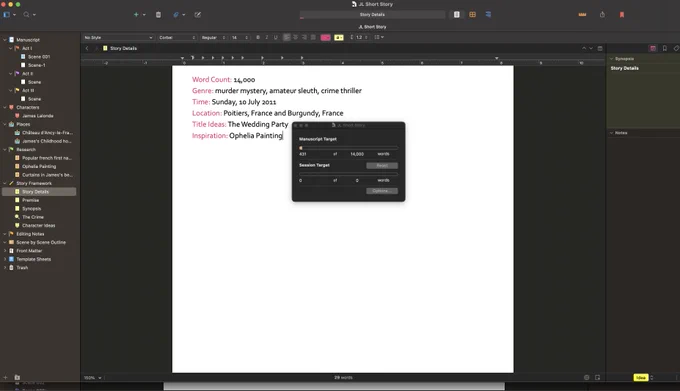Open the 150% zoom dropdown

[92, 378]
